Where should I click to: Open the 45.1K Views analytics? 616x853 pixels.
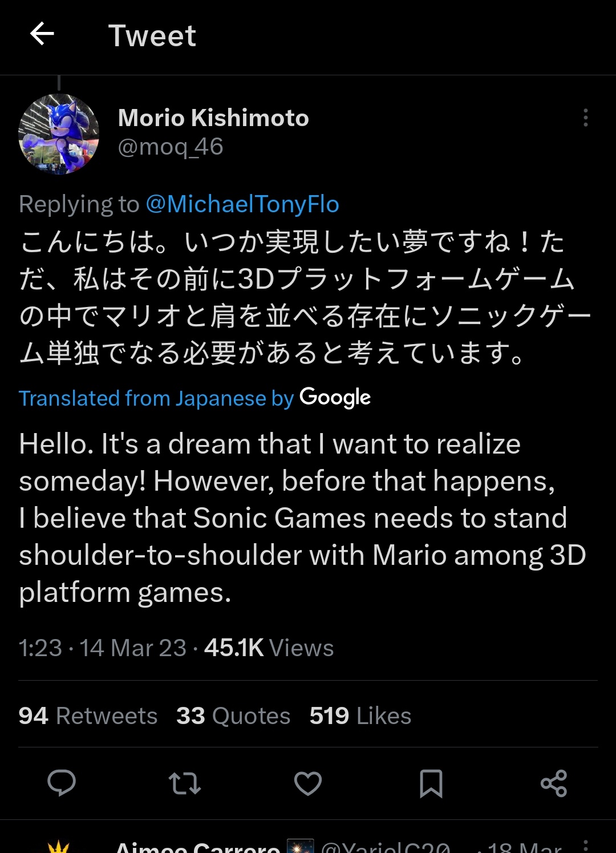point(269,648)
